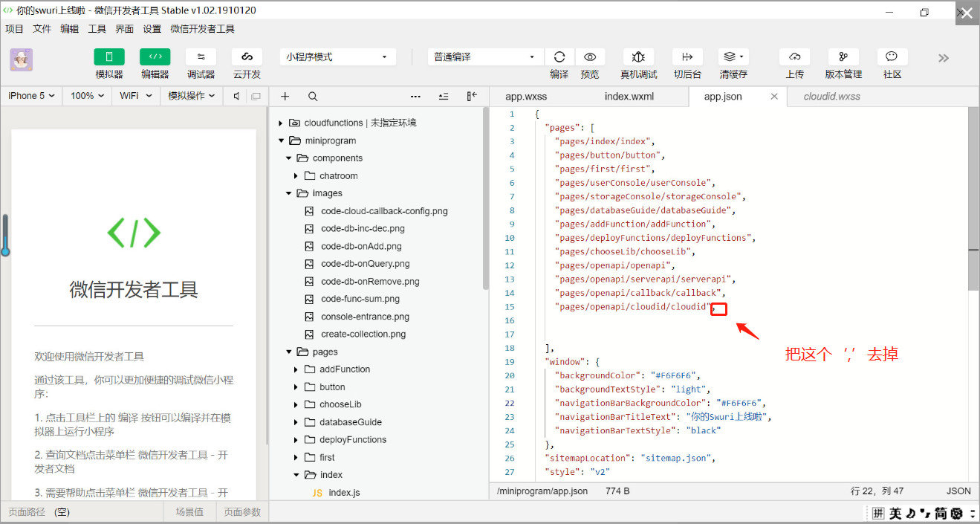The height and width of the screenshot is (524, 980).
Task: Collapse the components folder
Action: (289, 158)
